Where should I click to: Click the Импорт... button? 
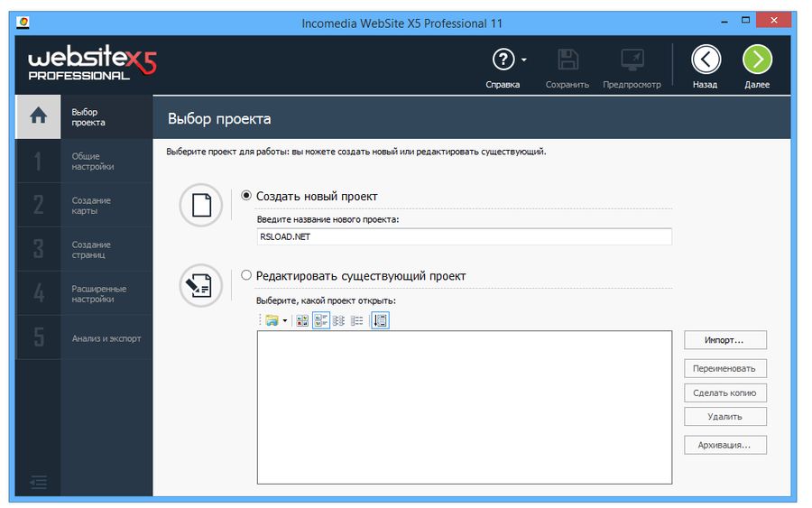[x=724, y=340]
